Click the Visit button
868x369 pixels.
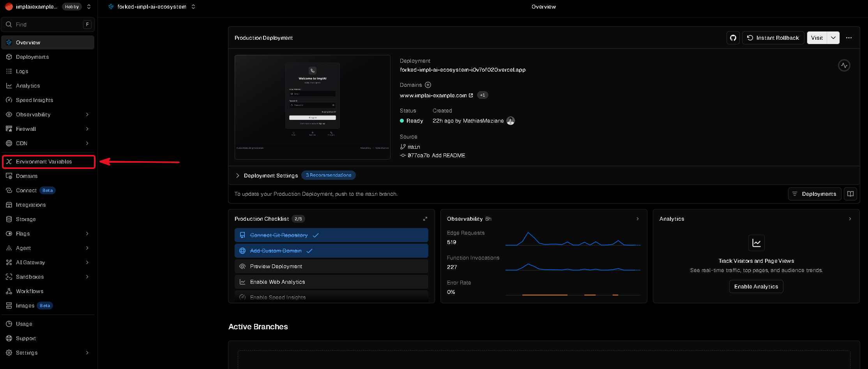click(817, 38)
